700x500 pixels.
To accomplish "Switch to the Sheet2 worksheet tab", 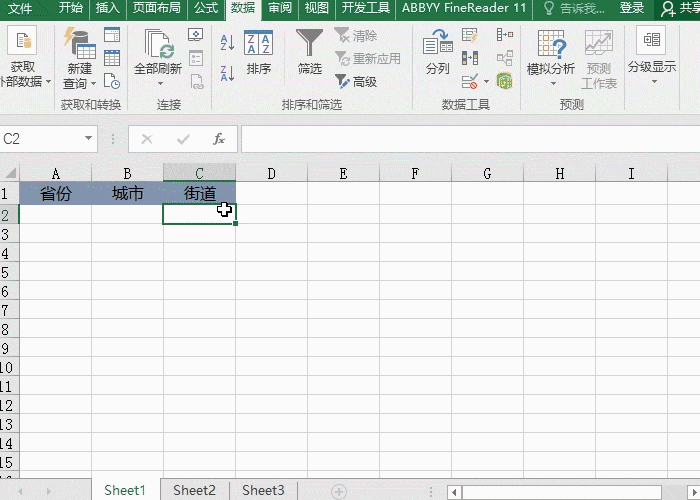I will tap(194, 490).
